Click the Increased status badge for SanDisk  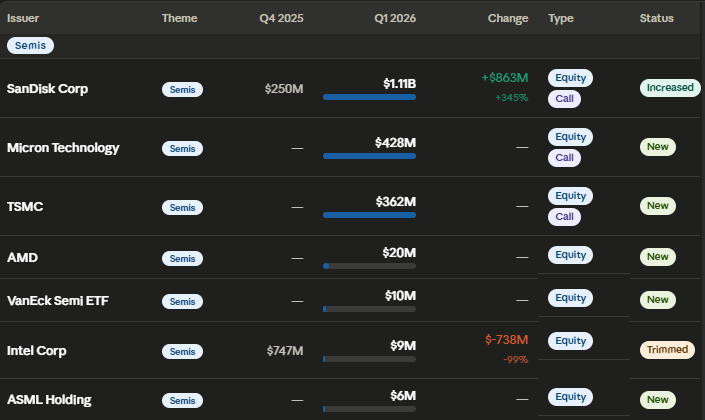[670, 88]
